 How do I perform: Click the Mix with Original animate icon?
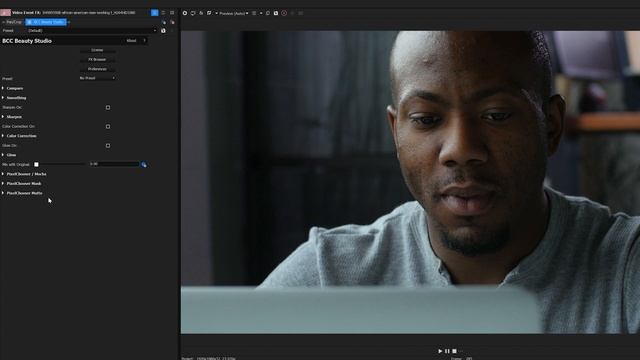pos(144,164)
